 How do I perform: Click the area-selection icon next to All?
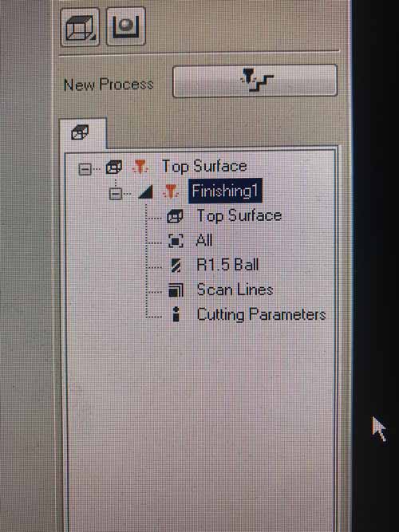[x=176, y=241]
